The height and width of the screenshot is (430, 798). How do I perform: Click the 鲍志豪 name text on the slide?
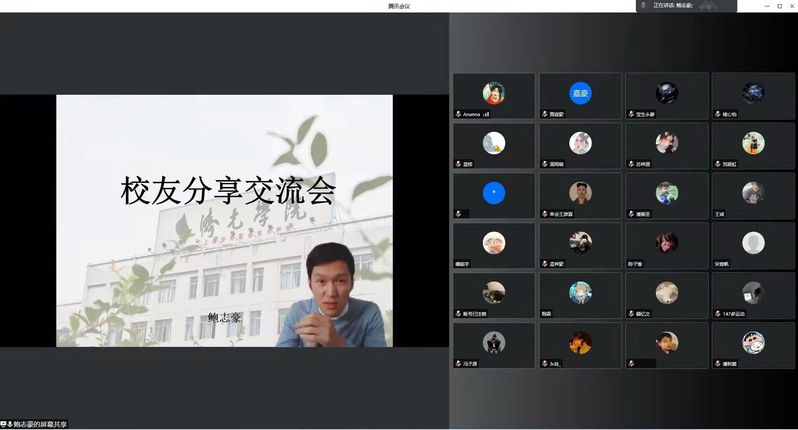tap(226, 318)
